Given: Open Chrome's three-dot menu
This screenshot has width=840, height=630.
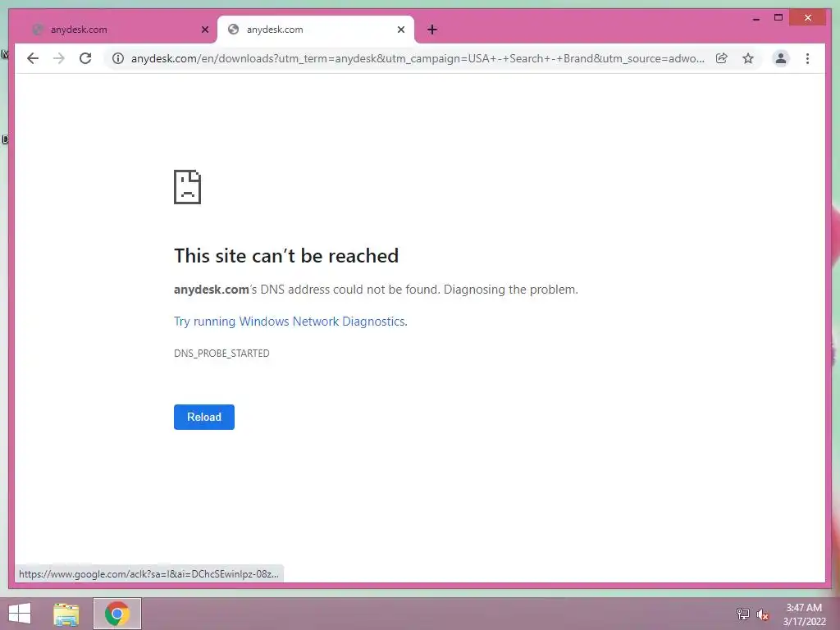Looking at the screenshot, I should 807,58.
